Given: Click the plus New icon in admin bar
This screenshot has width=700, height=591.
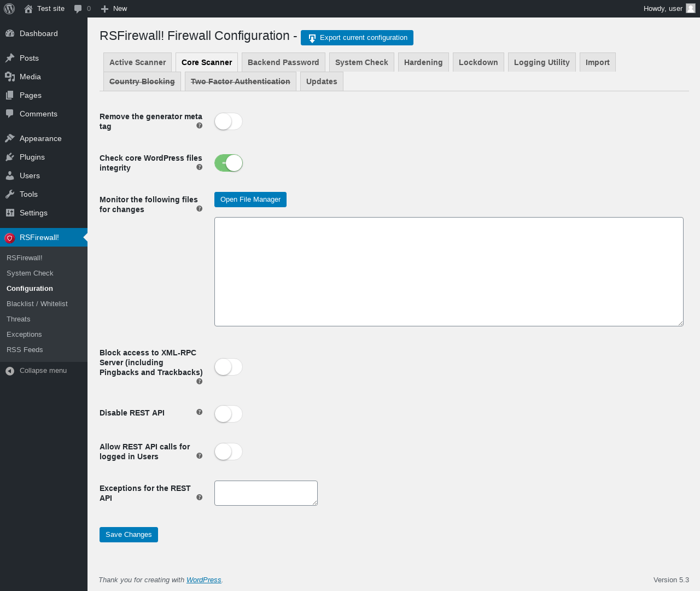Looking at the screenshot, I should coord(105,9).
